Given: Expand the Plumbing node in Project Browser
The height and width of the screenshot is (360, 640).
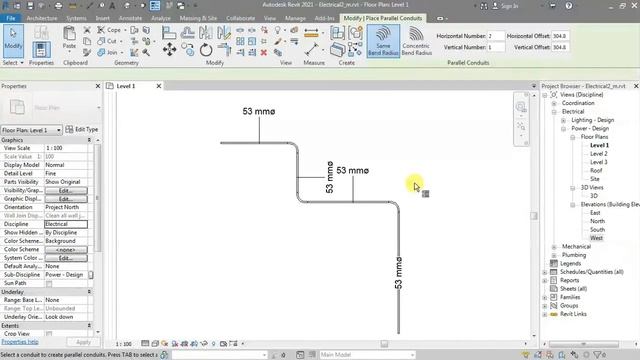Looking at the screenshot, I should 554,255.
